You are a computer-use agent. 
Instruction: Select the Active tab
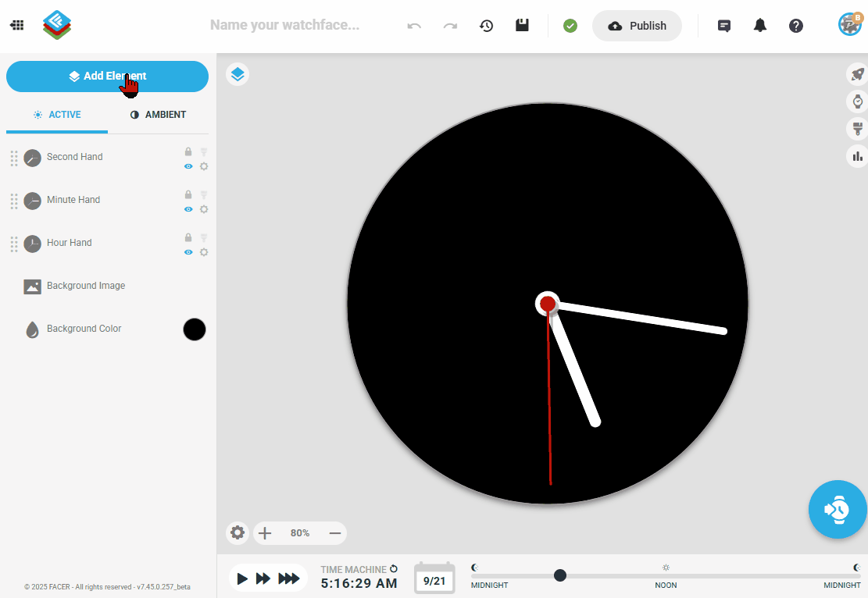[x=57, y=115]
